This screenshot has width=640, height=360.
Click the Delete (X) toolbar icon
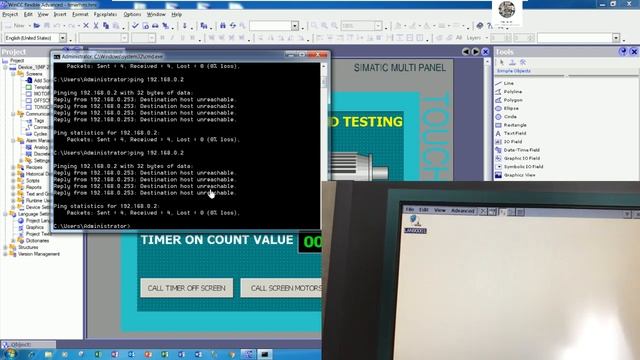pos(86,26)
